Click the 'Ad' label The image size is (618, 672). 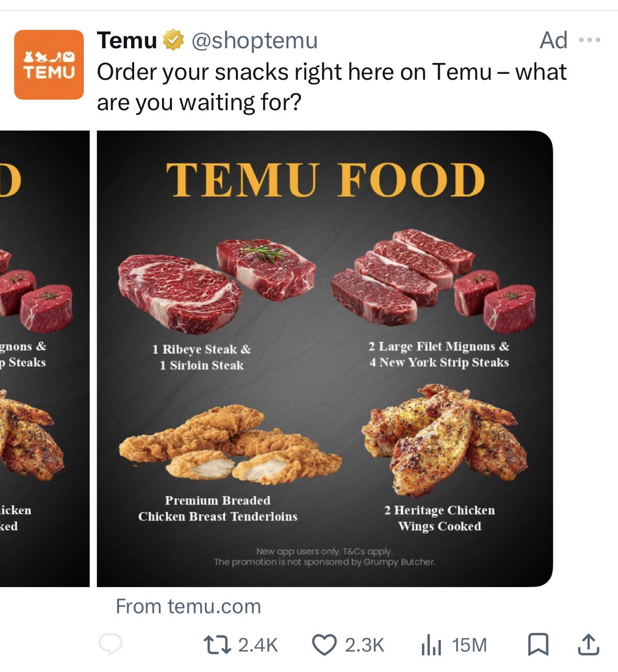coord(554,40)
